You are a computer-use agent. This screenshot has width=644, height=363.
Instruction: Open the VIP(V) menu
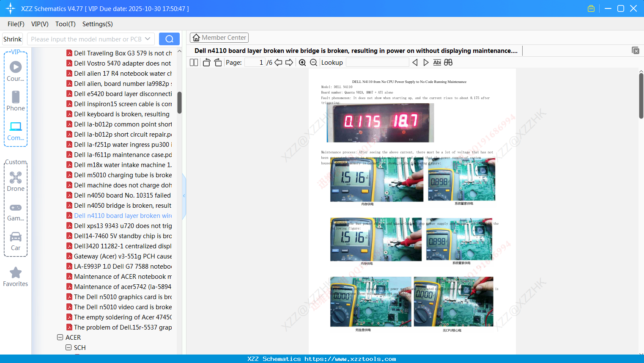(x=40, y=24)
